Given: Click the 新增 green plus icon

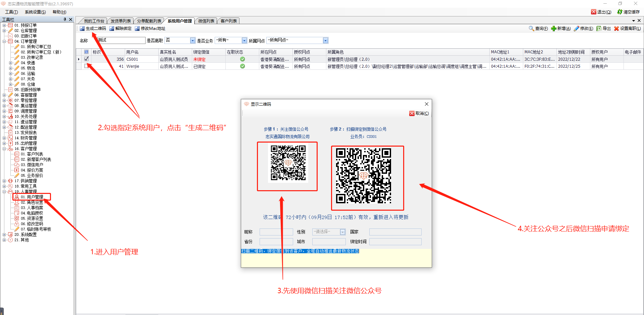Looking at the screenshot, I should pos(554,29).
